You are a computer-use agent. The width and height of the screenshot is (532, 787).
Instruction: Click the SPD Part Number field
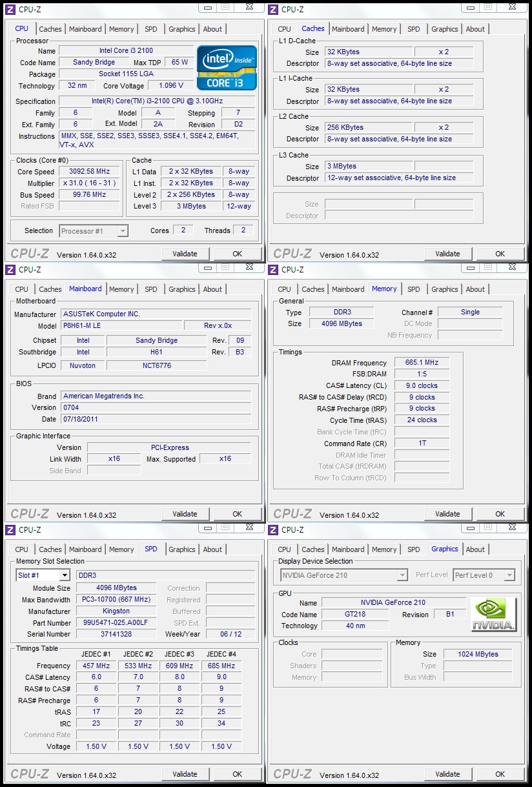click(116, 623)
